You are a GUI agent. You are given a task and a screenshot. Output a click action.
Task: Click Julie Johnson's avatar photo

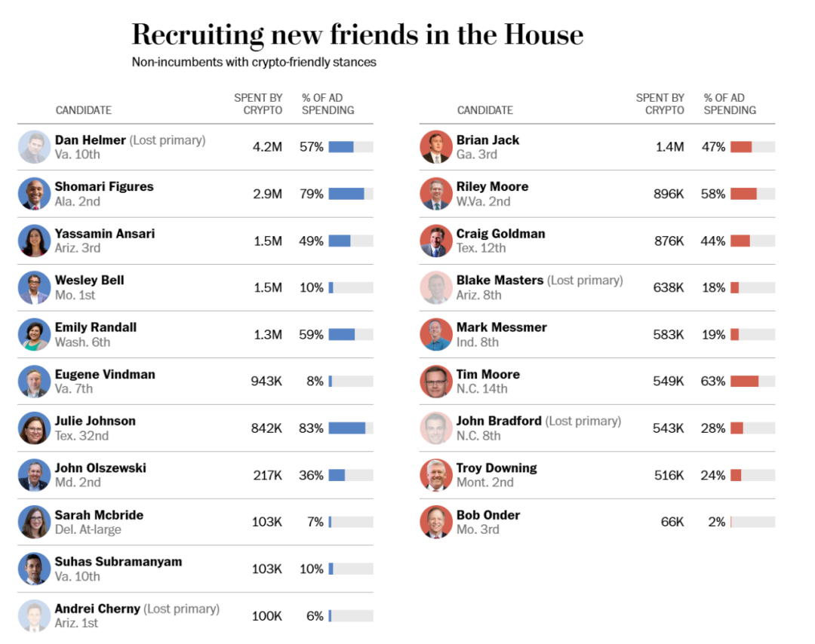[34, 428]
